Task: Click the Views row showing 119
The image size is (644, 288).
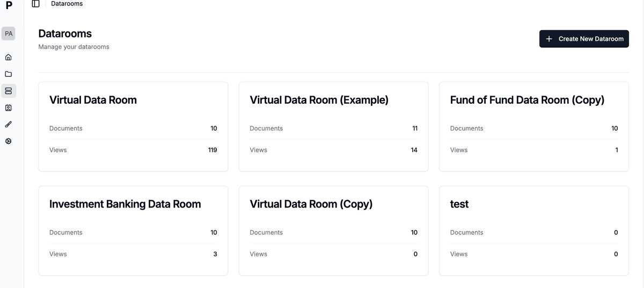Action: click(133, 150)
